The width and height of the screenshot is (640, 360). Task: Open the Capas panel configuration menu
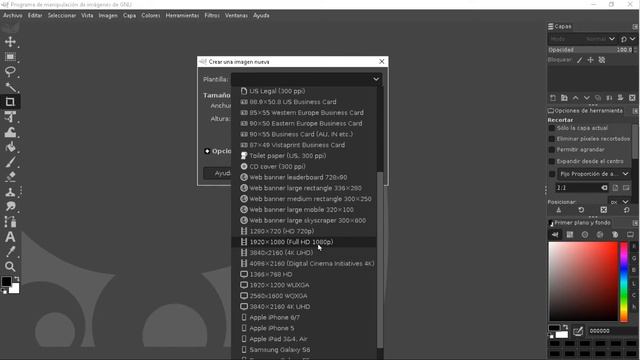(635, 27)
